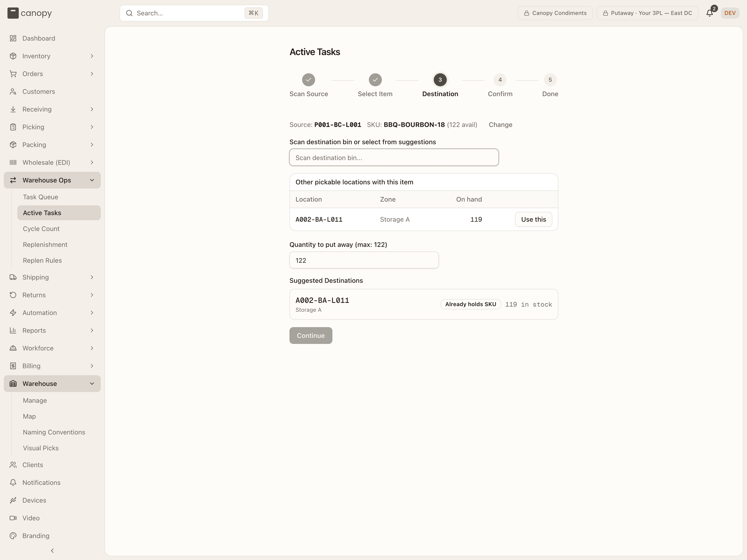The width and height of the screenshot is (747, 560).
Task: Click the Billing receipt icon
Action: 13,366
